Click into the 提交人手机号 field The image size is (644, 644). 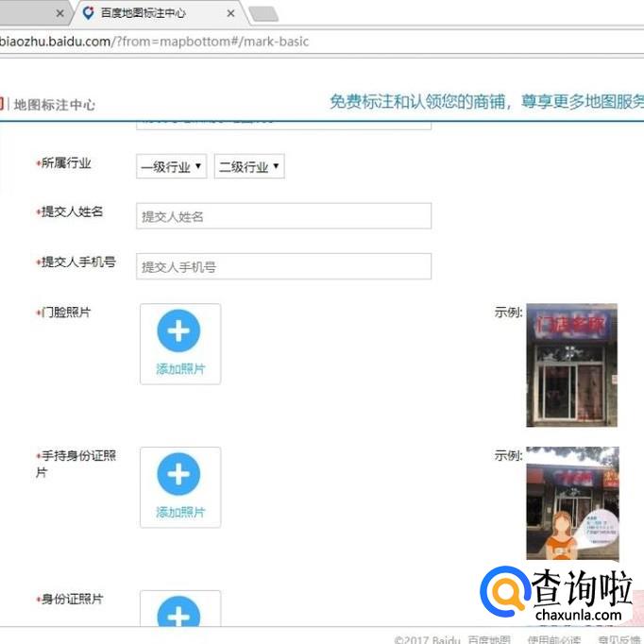(283, 267)
